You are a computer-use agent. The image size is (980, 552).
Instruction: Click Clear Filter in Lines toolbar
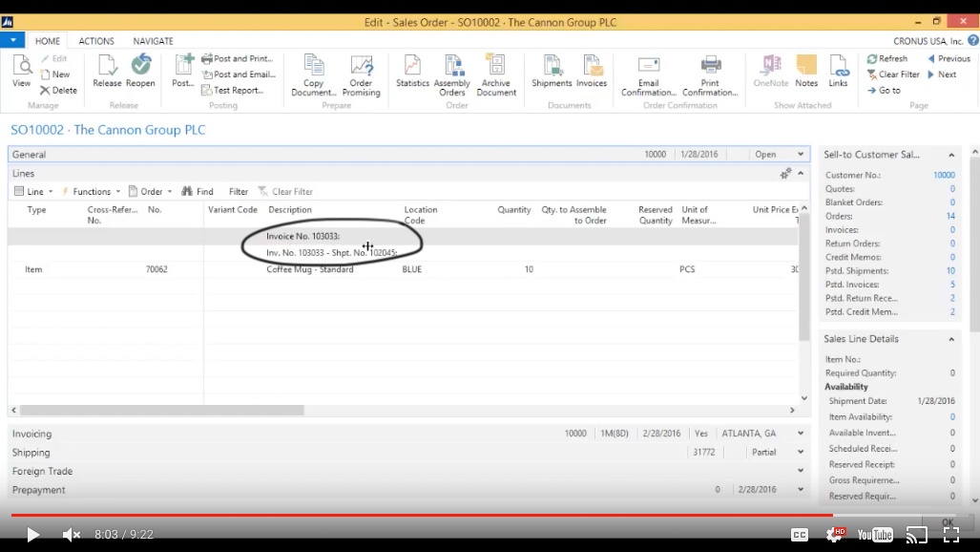point(285,192)
